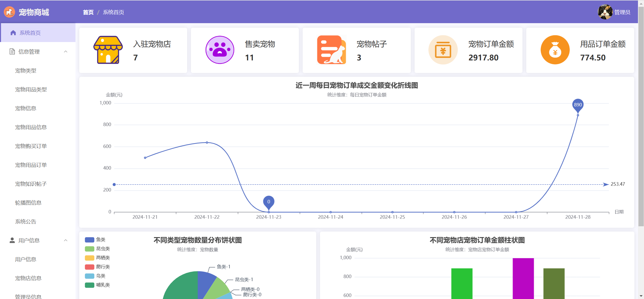Click the orange money bag icon

click(x=555, y=50)
